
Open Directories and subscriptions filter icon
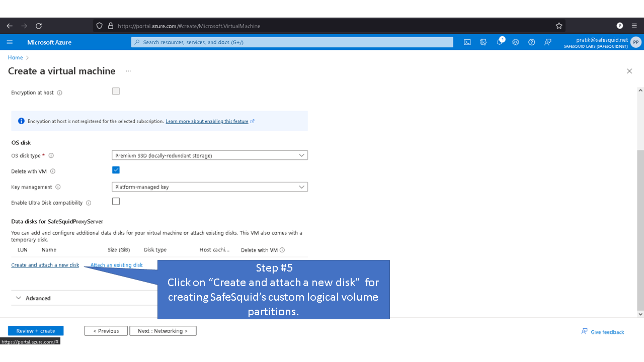click(484, 42)
